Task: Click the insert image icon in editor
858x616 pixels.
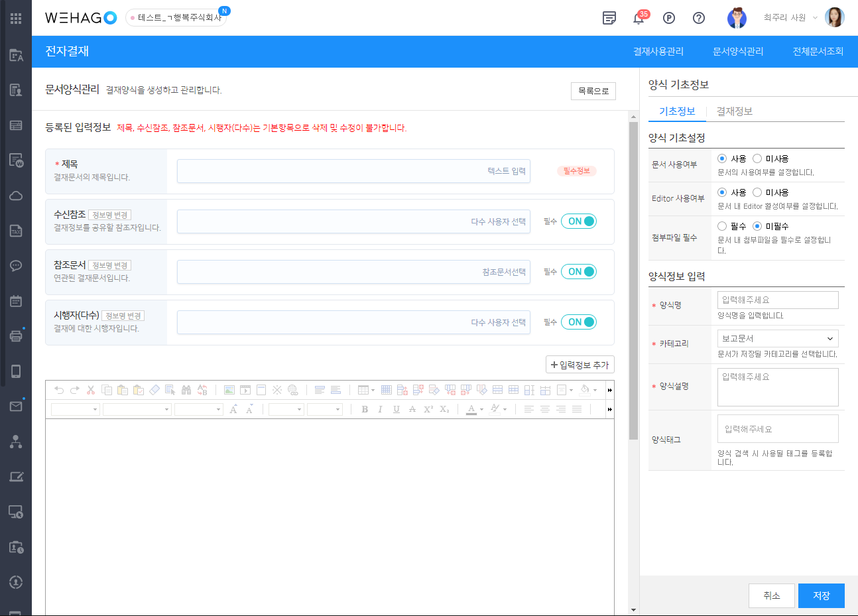Action: (229, 390)
